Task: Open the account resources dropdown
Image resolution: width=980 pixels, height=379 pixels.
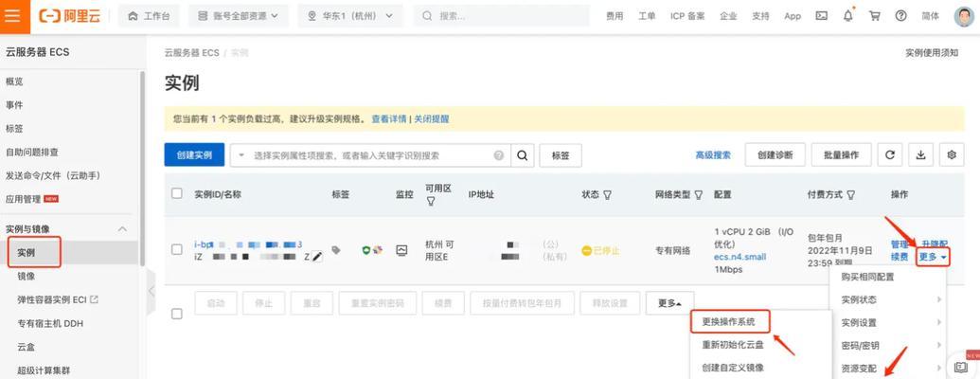Action: click(239, 16)
